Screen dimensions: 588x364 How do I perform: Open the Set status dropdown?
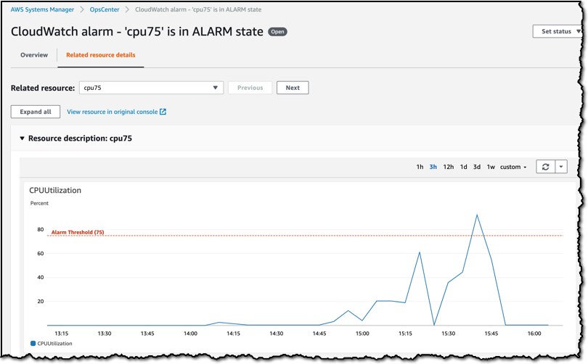click(558, 31)
